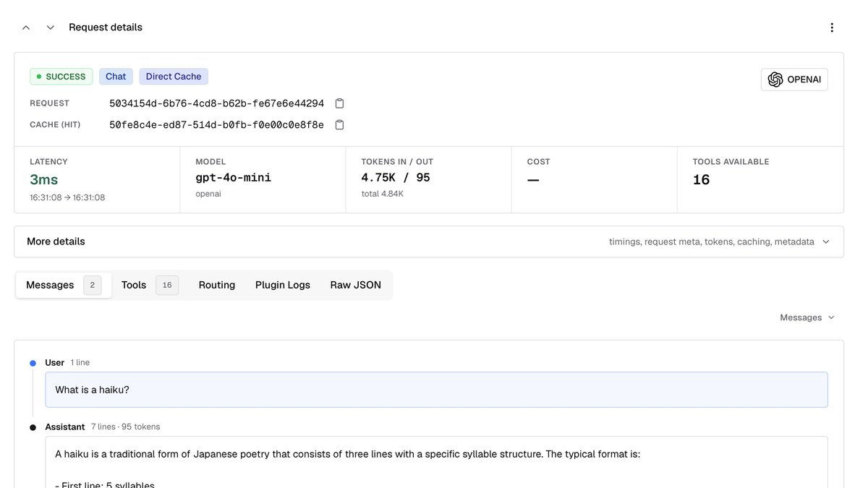Switch to the Tools tab
This screenshot has height=488, width=868.
150,285
